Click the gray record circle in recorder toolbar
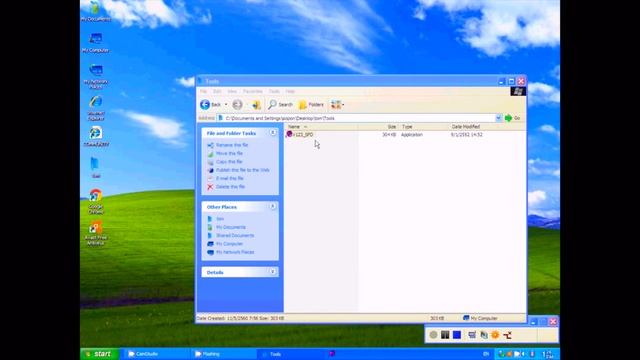This screenshot has height=360, width=640. [433, 335]
